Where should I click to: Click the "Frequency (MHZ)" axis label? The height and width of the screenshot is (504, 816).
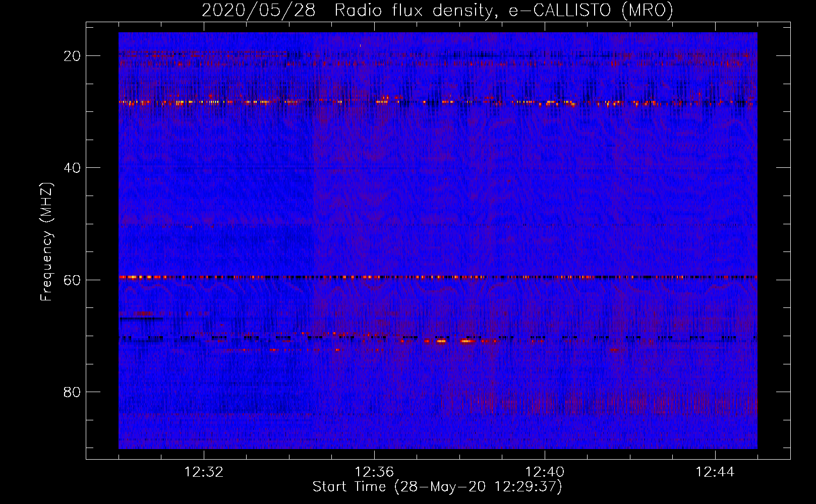coord(46,242)
